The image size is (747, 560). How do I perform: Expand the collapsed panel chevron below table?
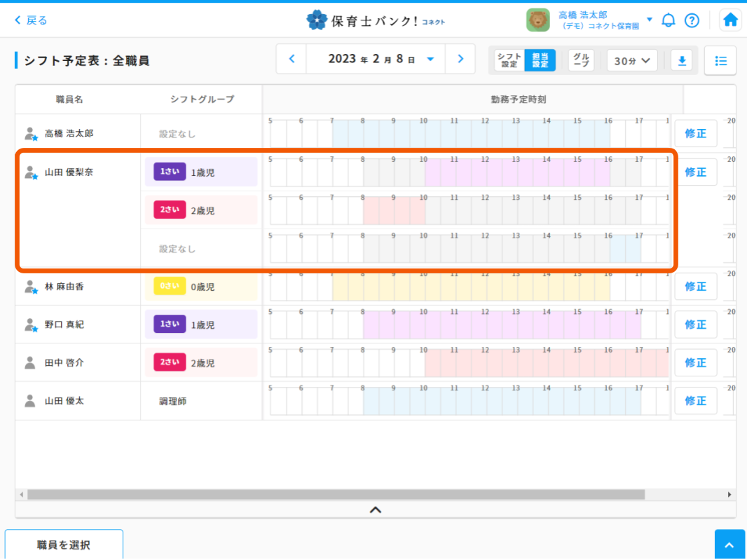coord(376,510)
